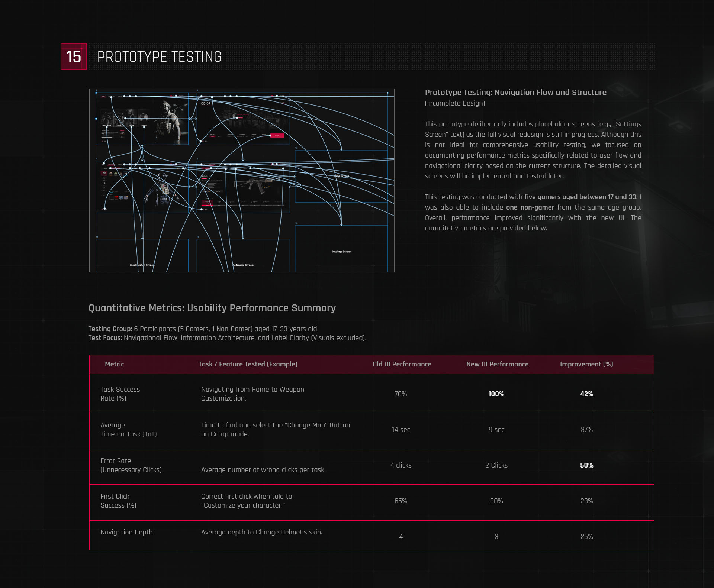Click the red section number 15 badge
The image size is (714, 588).
pos(74,56)
